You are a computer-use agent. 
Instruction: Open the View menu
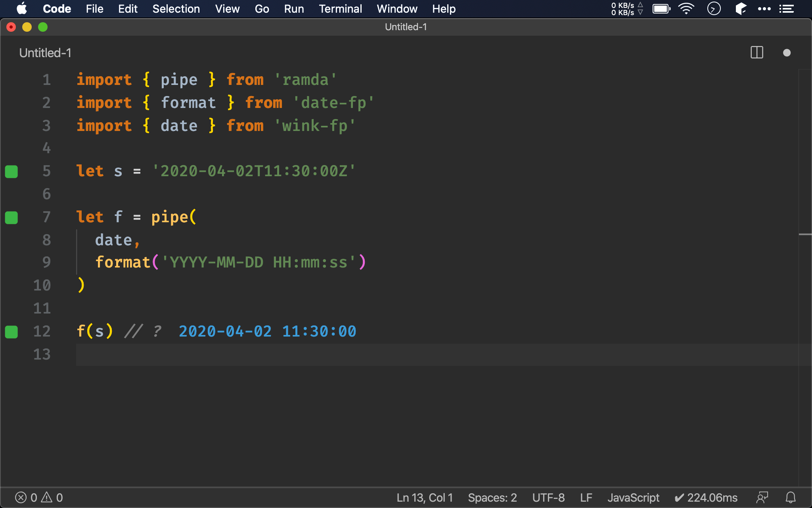point(227,9)
